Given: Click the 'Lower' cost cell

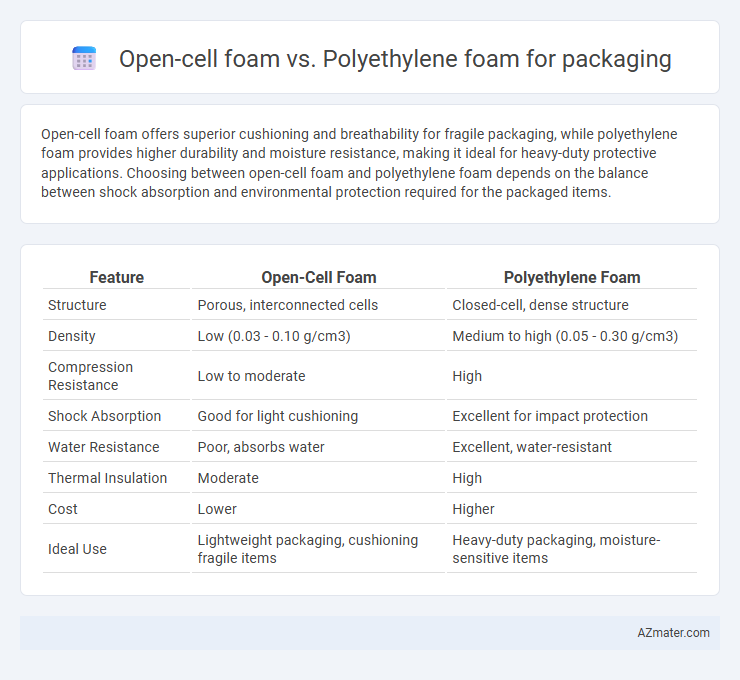Looking at the screenshot, I should tap(217, 509).
